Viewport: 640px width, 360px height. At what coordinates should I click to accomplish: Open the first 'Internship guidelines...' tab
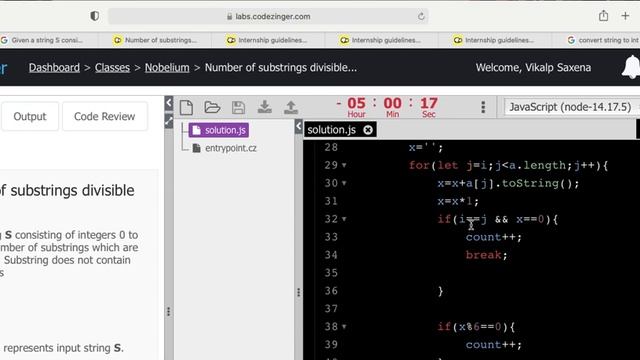point(267,40)
